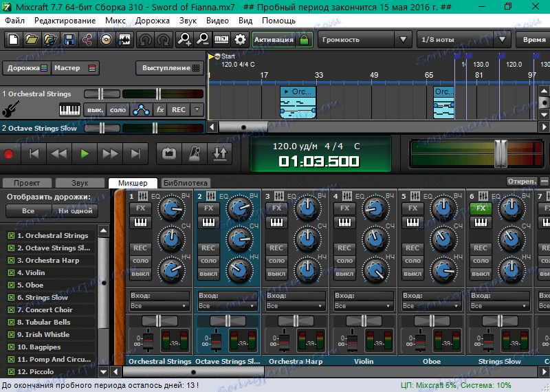Open the Дорожка menu
The width and height of the screenshot is (550, 392).
point(153,21)
